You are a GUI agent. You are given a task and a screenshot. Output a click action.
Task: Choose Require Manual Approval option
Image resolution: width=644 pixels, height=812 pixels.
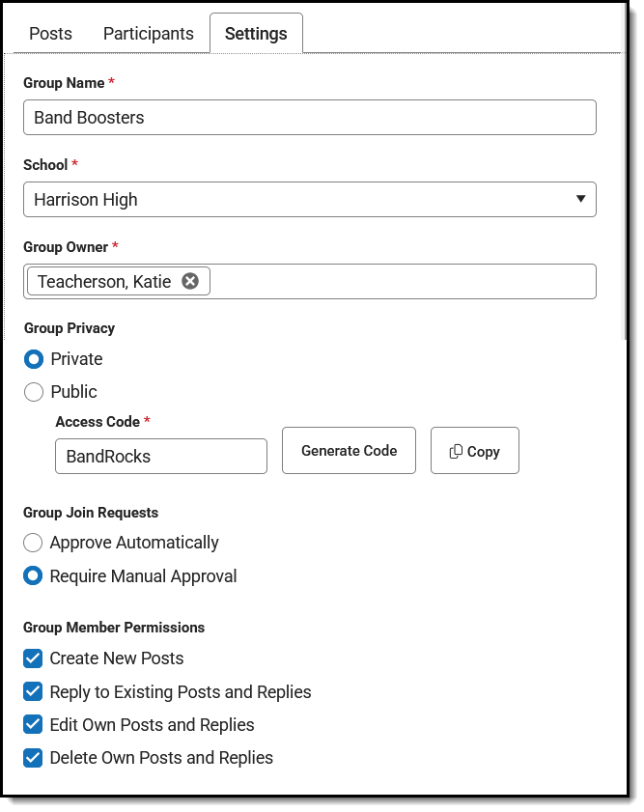[x=33, y=575]
